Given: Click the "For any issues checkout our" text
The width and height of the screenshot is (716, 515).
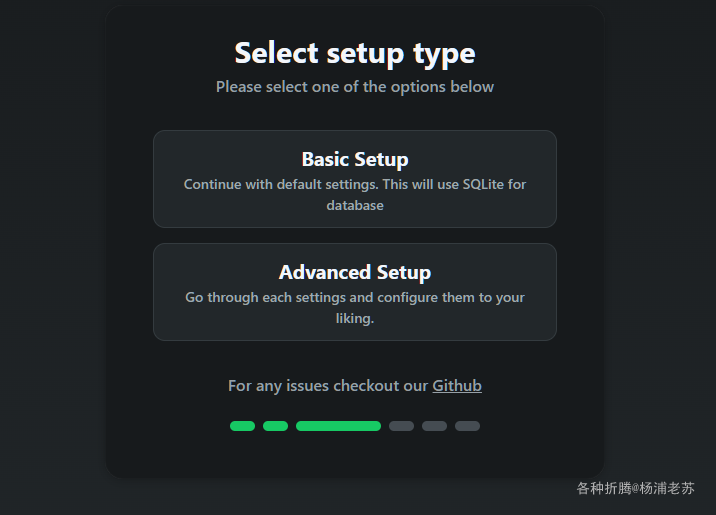Looking at the screenshot, I should coord(328,386).
